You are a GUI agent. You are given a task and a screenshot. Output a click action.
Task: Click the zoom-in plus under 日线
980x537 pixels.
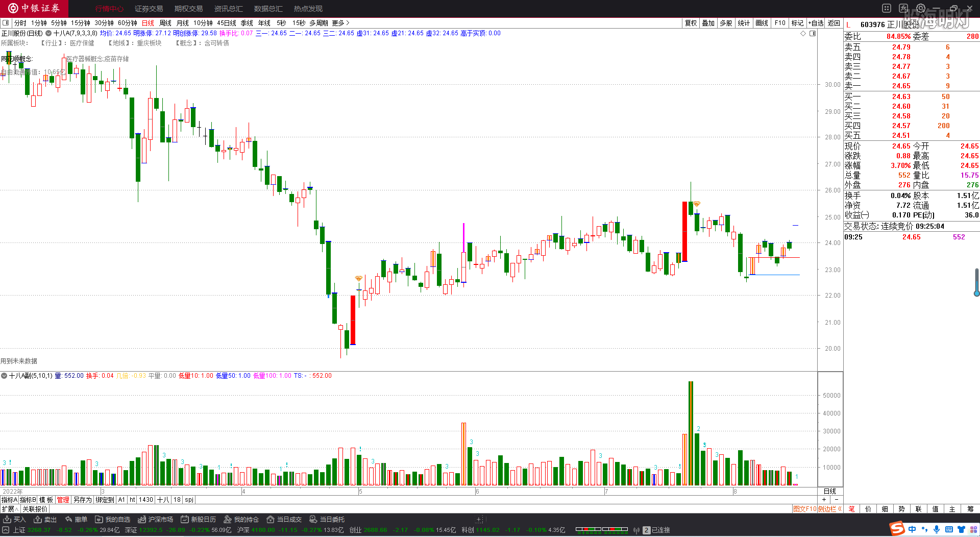[824, 499]
